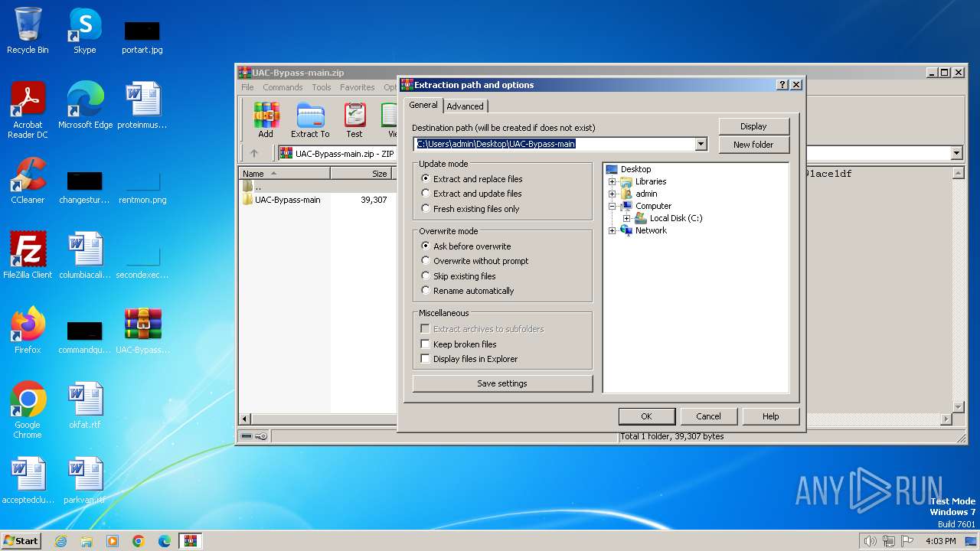The height and width of the screenshot is (551, 980).
Task: Click the context help question mark button
Action: 782,85
